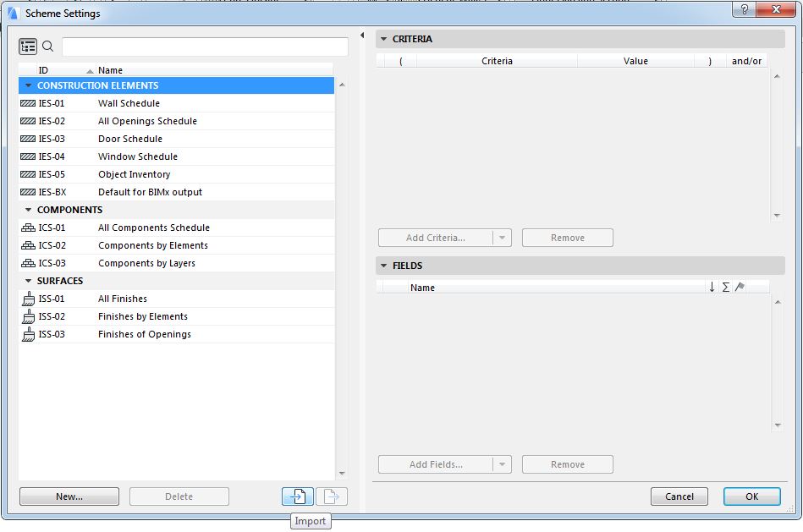Click the Delete button
Image resolution: width=803 pixels, height=532 pixels.
click(x=179, y=496)
